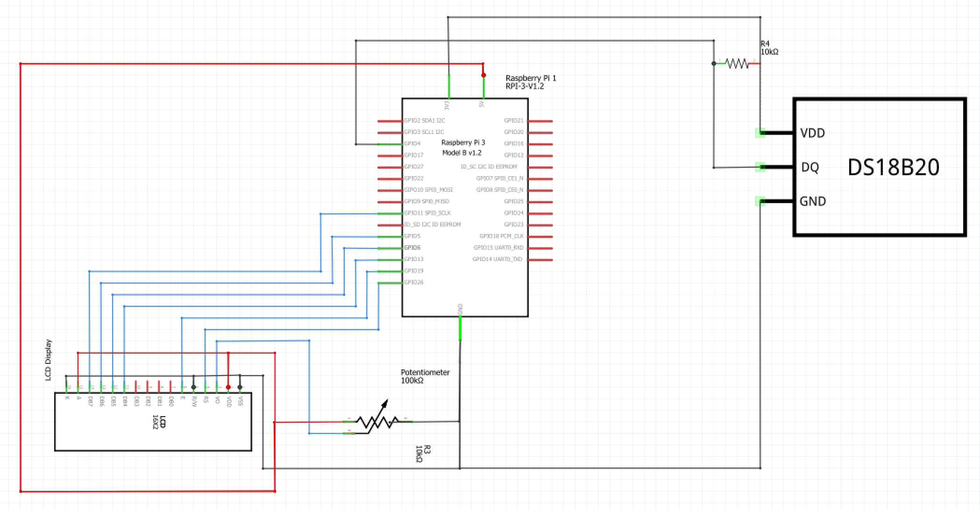The height and width of the screenshot is (510, 980).
Task: Select the DB4 pin label on the LCD
Action: coord(125,401)
